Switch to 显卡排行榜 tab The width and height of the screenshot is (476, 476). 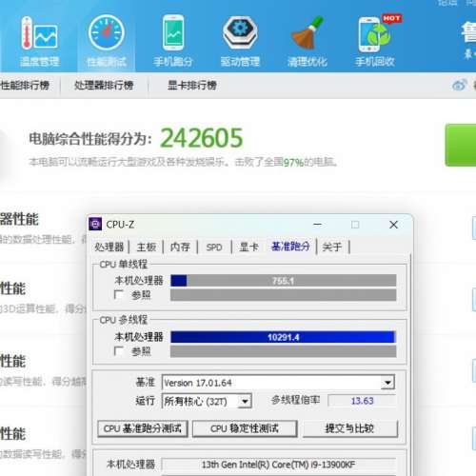(192, 85)
